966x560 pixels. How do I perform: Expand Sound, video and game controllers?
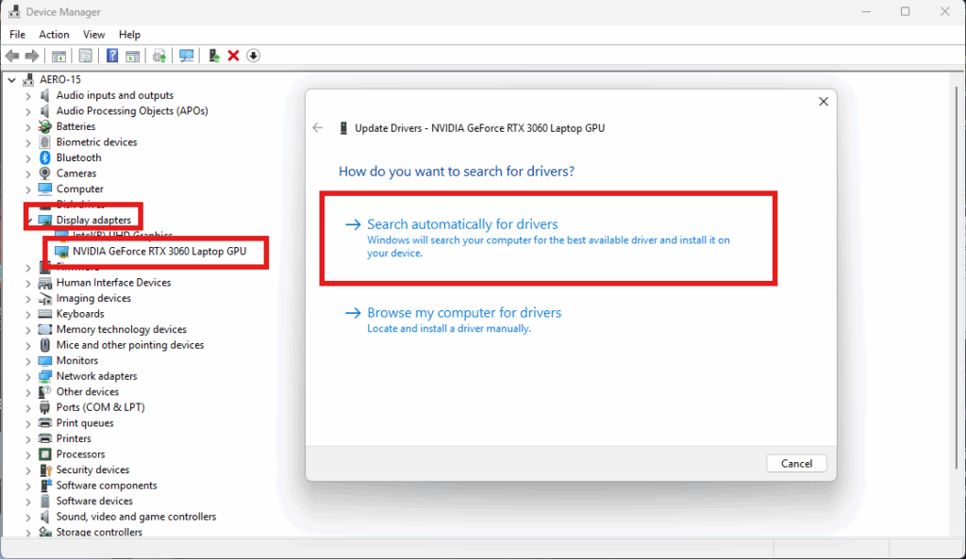point(27,517)
